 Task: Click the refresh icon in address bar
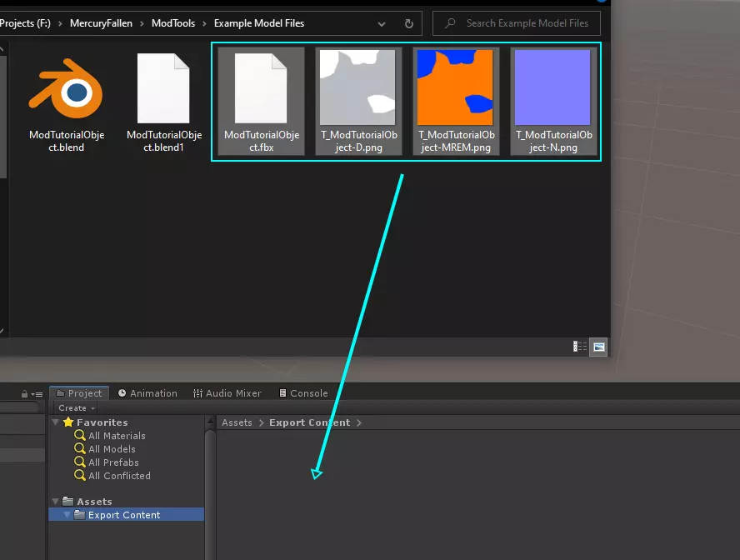pyautogui.click(x=408, y=23)
